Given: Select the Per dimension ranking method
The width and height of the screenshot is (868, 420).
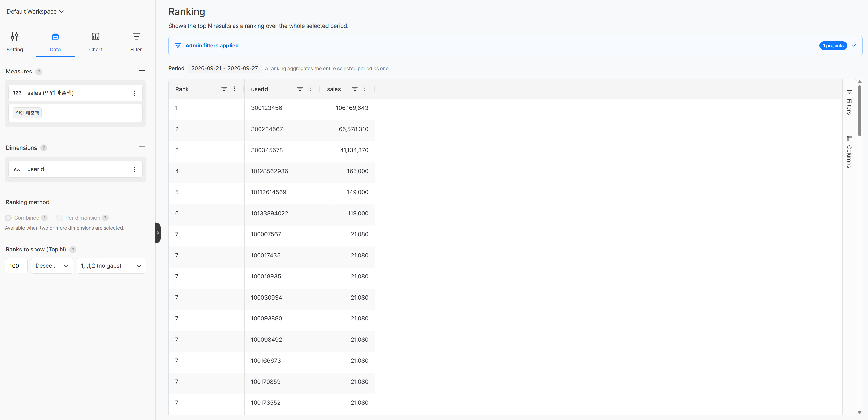Looking at the screenshot, I should pyautogui.click(x=60, y=218).
